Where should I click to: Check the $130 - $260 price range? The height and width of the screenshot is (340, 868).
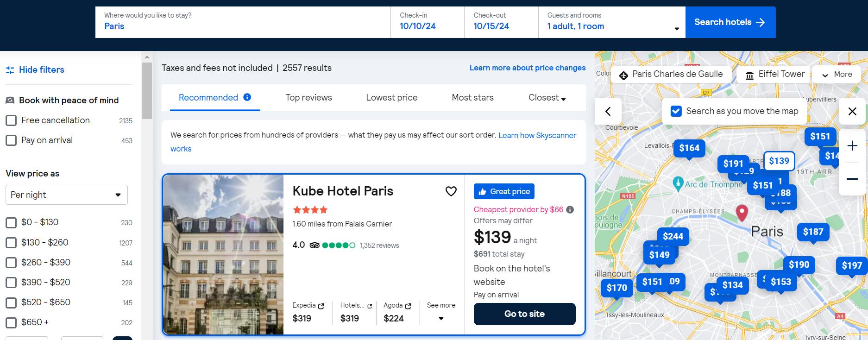coord(11,243)
